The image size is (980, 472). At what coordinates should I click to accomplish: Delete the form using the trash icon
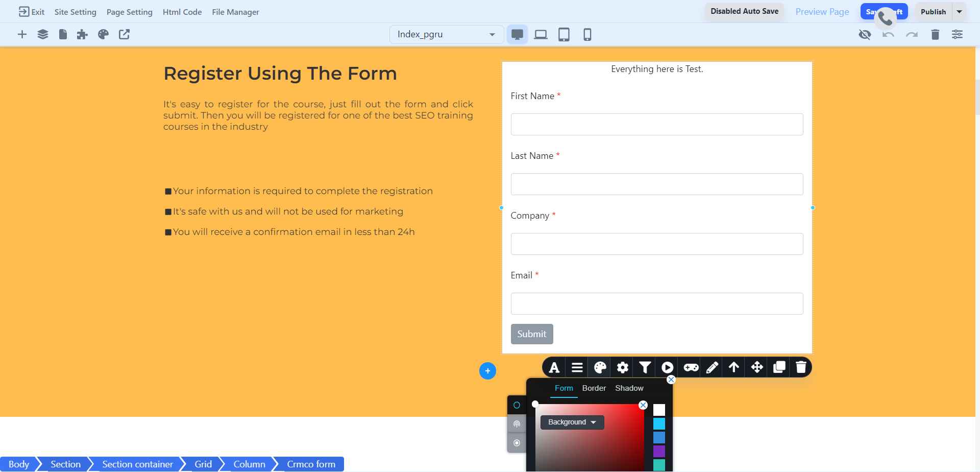tap(801, 367)
